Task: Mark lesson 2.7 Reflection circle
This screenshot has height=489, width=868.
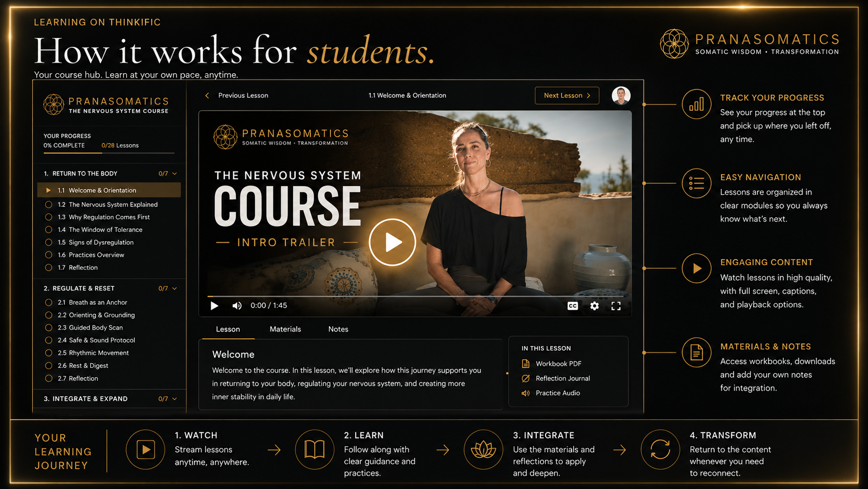Action: pos(48,378)
